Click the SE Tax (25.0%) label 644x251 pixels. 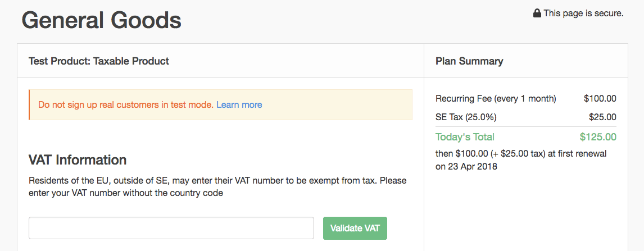(x=466, y=117)
